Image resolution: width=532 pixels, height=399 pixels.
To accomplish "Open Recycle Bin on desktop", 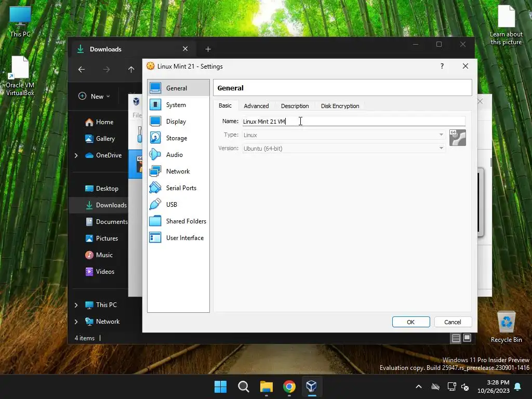I will pos(506,327).
